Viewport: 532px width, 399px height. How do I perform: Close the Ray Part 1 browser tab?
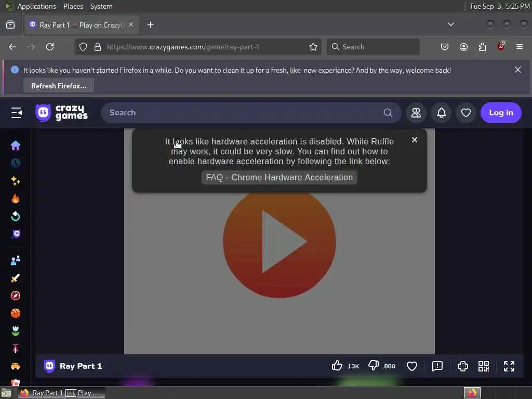131,24
